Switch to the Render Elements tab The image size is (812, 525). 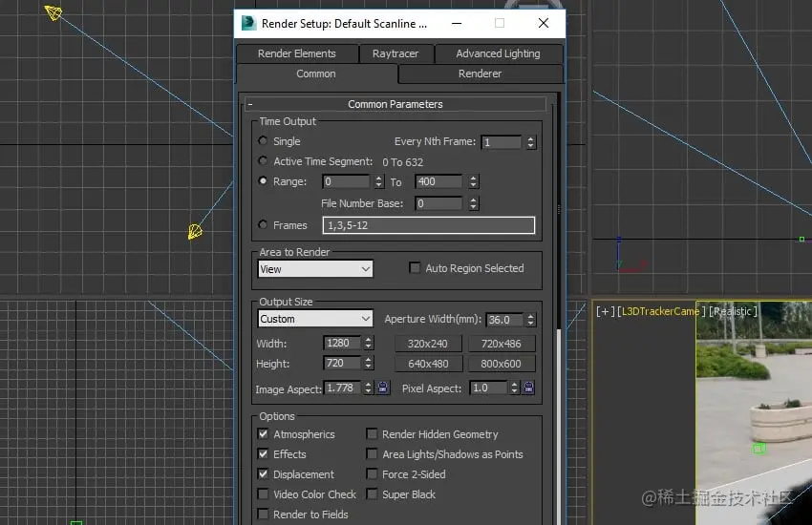click(x=297, y=53)
